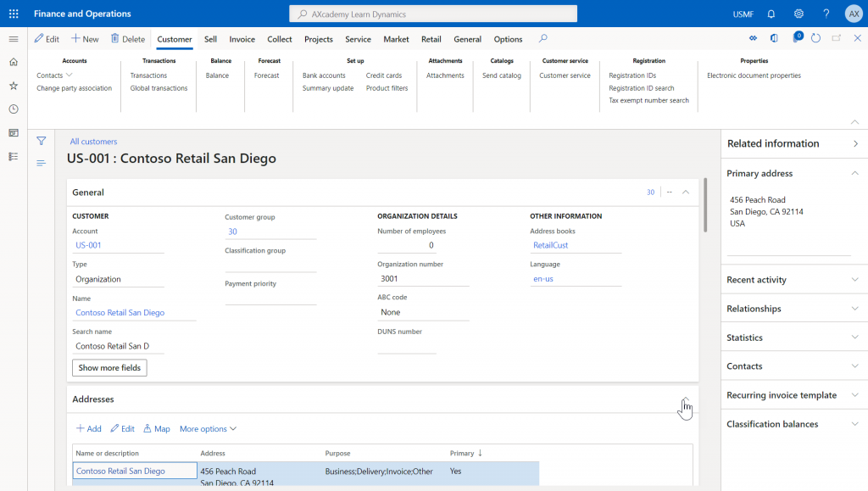This screenshot has height=491, width=868.
Task: Show list navigation lines icon
Action: [41, 163]
